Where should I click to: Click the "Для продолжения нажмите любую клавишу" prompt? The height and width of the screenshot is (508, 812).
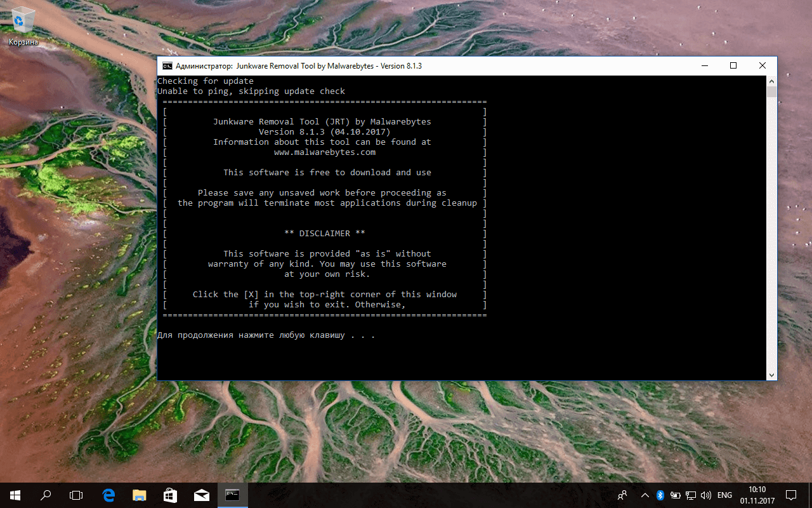[x=266, y=335]
